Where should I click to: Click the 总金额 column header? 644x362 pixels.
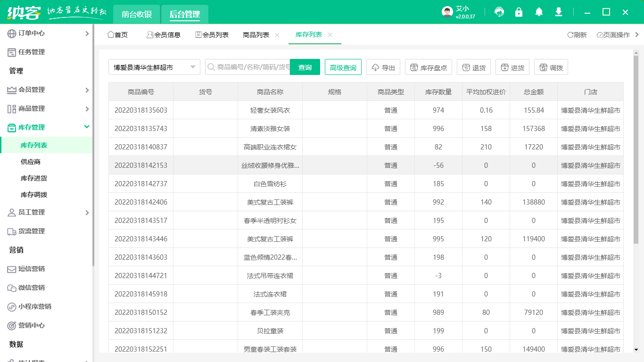534,92
